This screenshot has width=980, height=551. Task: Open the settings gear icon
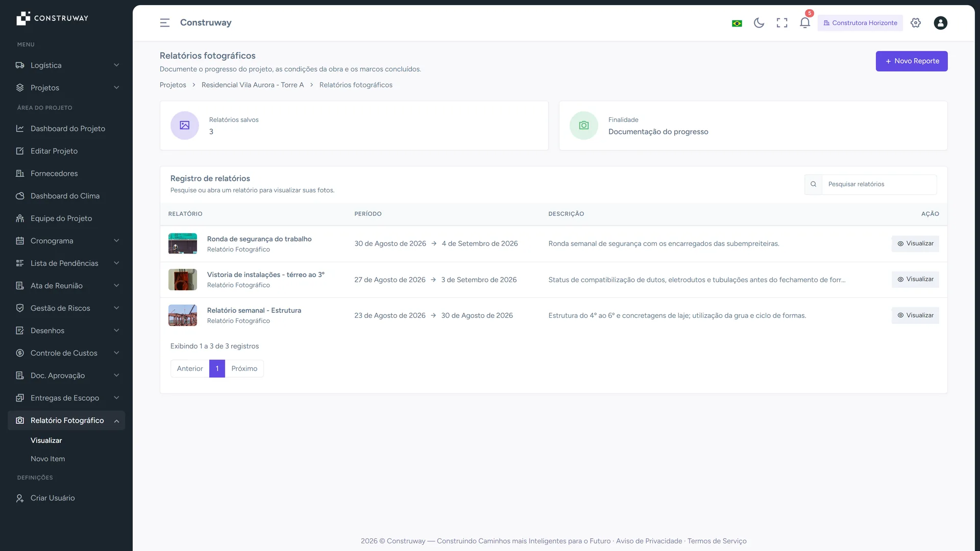(916, 23)
